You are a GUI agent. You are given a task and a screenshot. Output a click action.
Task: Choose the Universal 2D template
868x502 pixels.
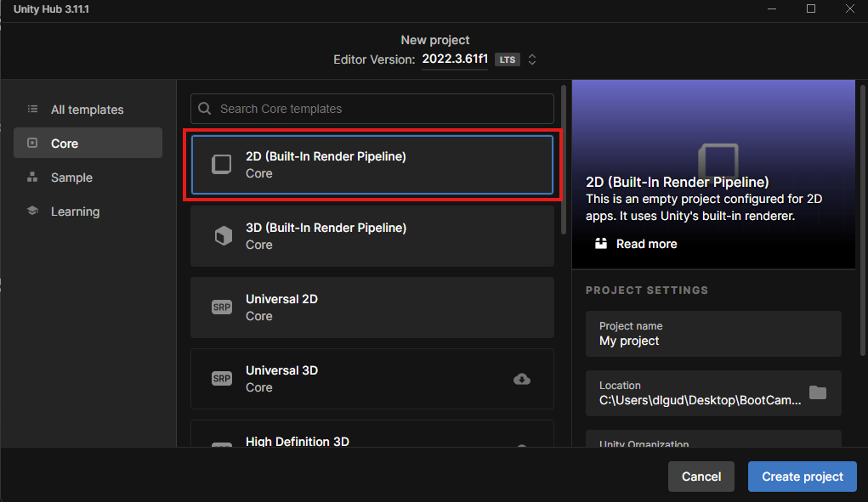tap(372, 307)
